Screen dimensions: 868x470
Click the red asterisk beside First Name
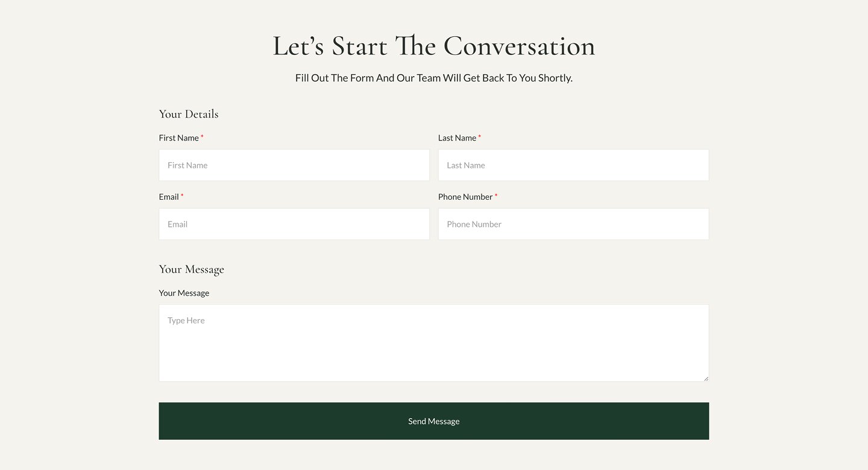[x=202, y=138]
